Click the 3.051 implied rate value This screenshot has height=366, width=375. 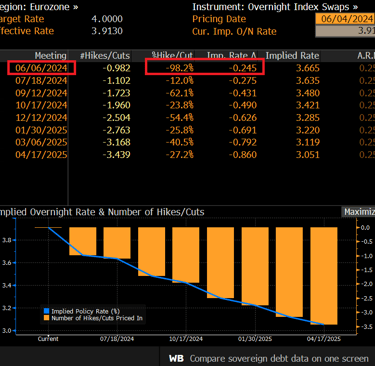point(308,155)
